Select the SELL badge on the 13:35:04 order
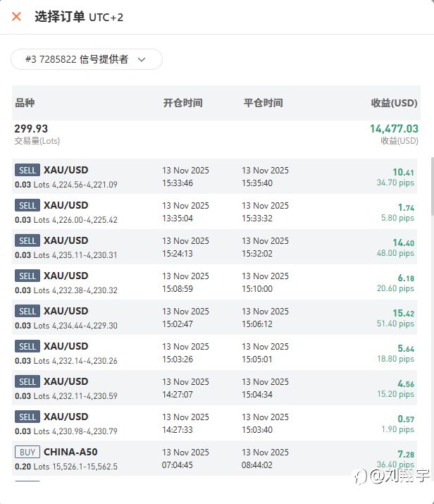This screenshot has width=434, height=504. point(27,205)
